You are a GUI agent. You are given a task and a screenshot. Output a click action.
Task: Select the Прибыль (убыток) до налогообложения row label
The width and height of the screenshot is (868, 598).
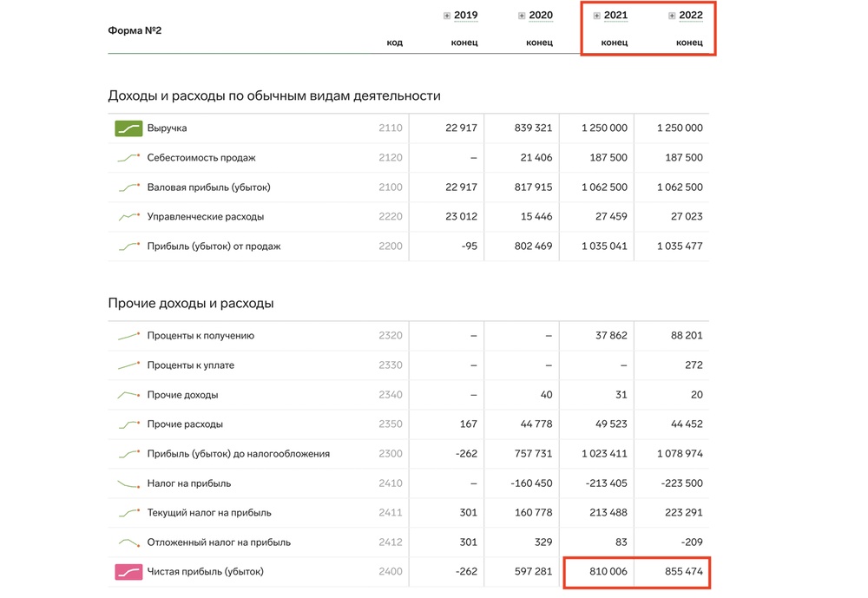click(x=238, y=454)
